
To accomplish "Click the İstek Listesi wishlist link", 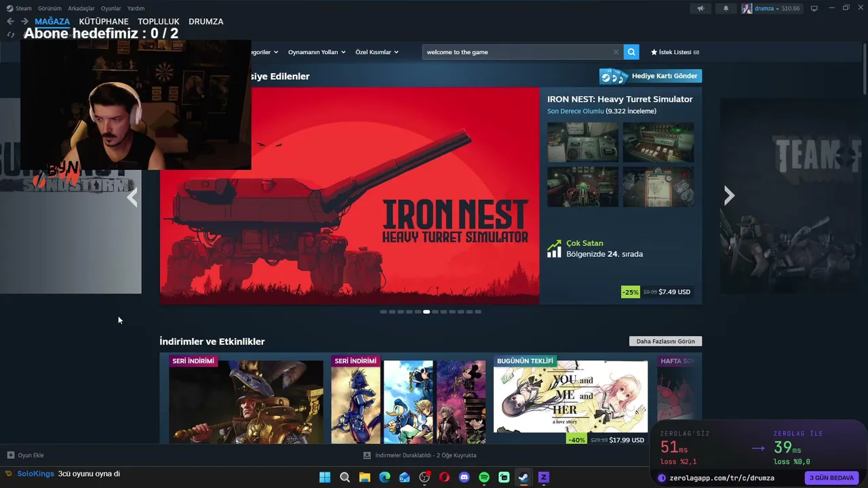I will tap(675, 52).
